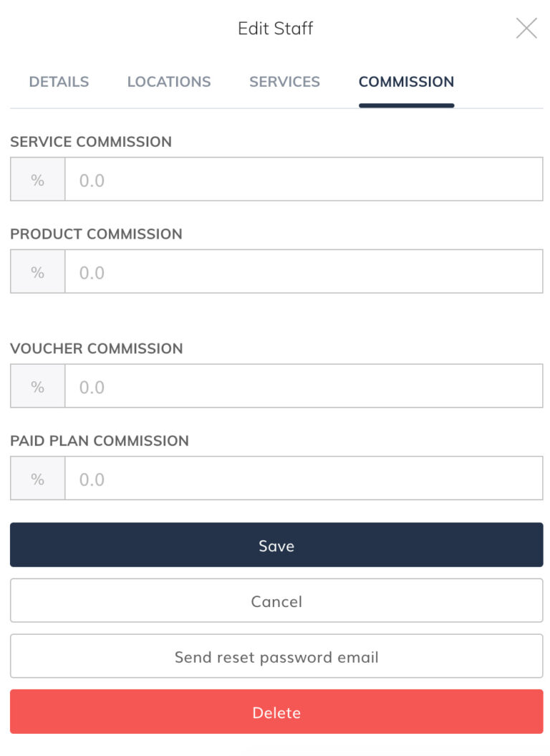Save the staff commission settings

275,545
